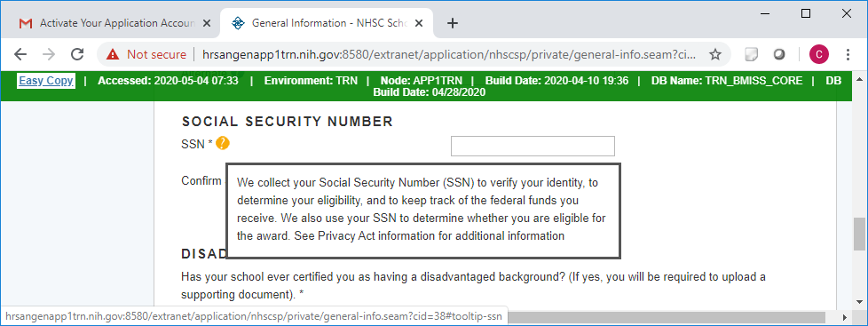Go back with the browser back arrow
Image resolution: width=868 pixels, height=326 pixels.
tap(20, 54)
